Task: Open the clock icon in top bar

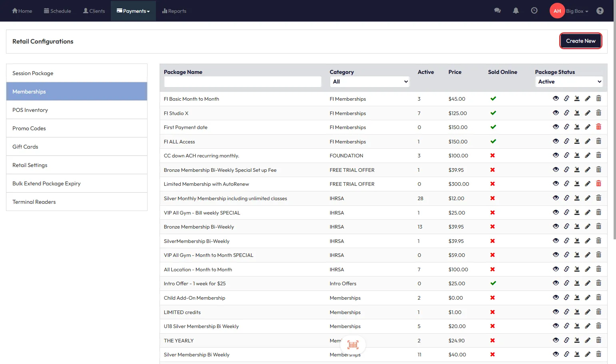Action: click(534, 11)
